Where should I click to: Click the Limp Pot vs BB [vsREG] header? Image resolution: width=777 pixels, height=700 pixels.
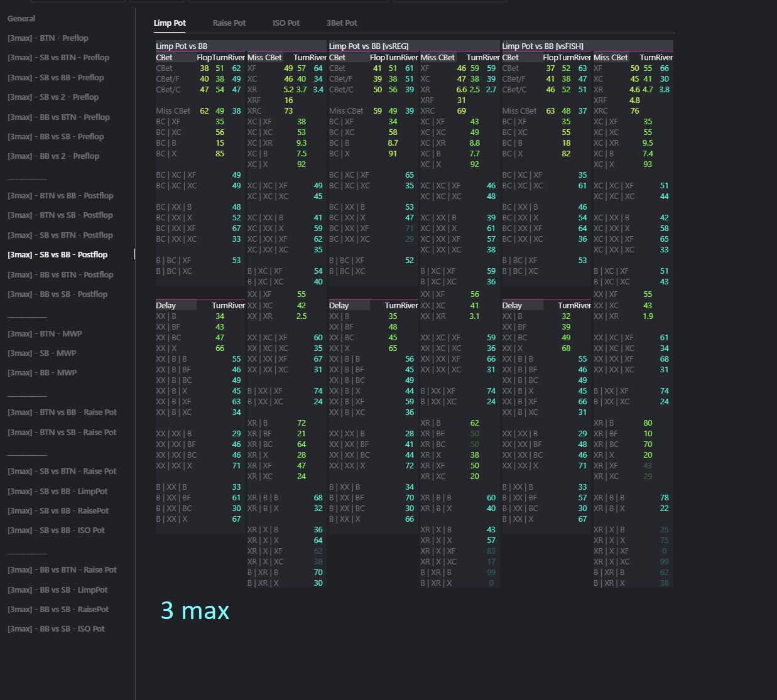tap(369, 46)
